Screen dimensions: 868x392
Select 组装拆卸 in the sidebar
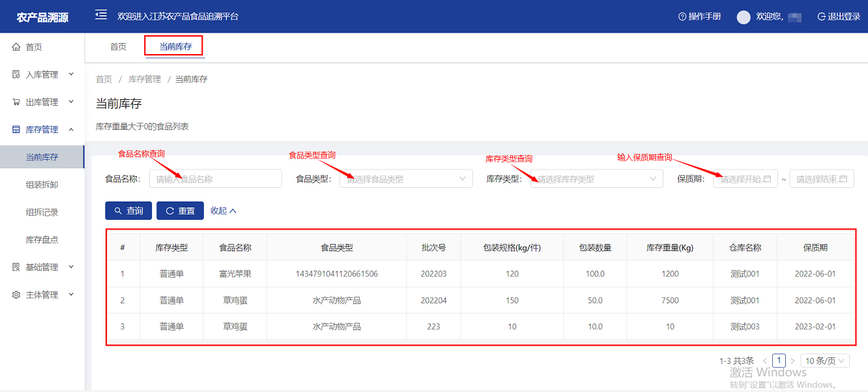click(42, 185)
